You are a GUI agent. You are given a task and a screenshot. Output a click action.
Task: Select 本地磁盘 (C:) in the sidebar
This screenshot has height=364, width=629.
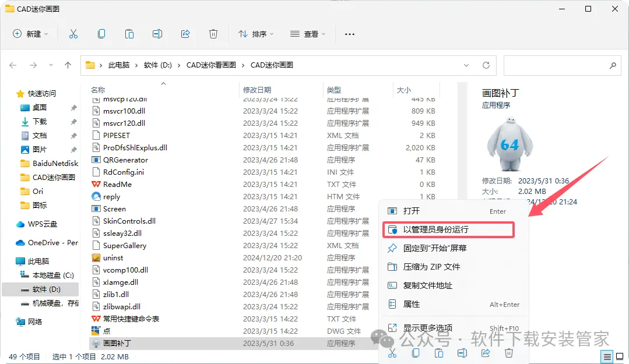pyautogui.click(x=53, y=275)
